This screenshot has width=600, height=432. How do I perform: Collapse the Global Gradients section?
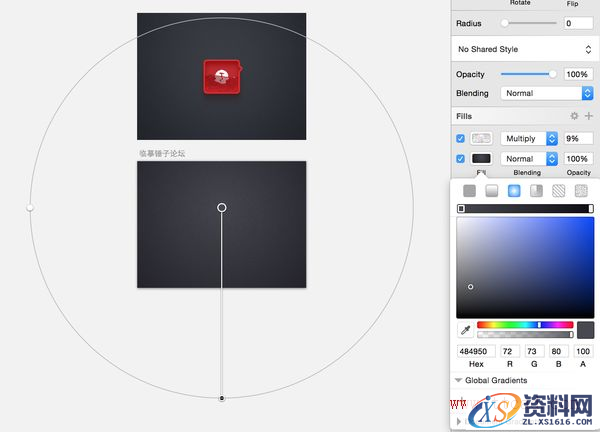click(458, 380)
